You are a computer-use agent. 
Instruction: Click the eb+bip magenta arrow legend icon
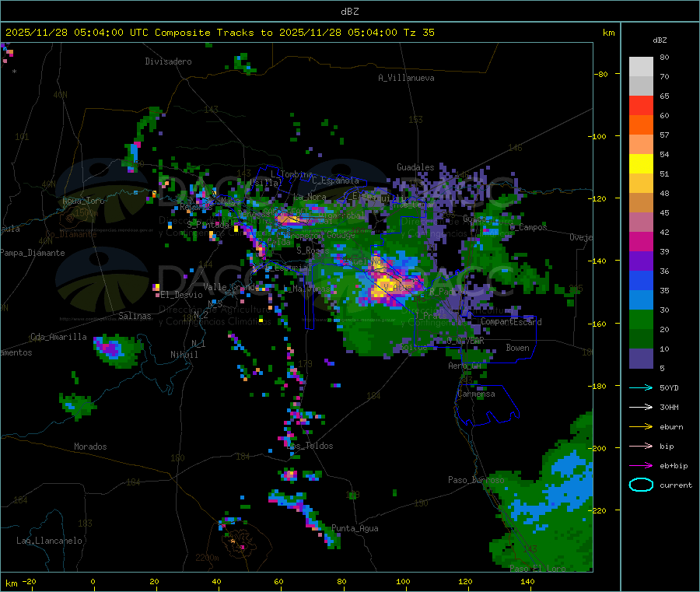(641, 466)
